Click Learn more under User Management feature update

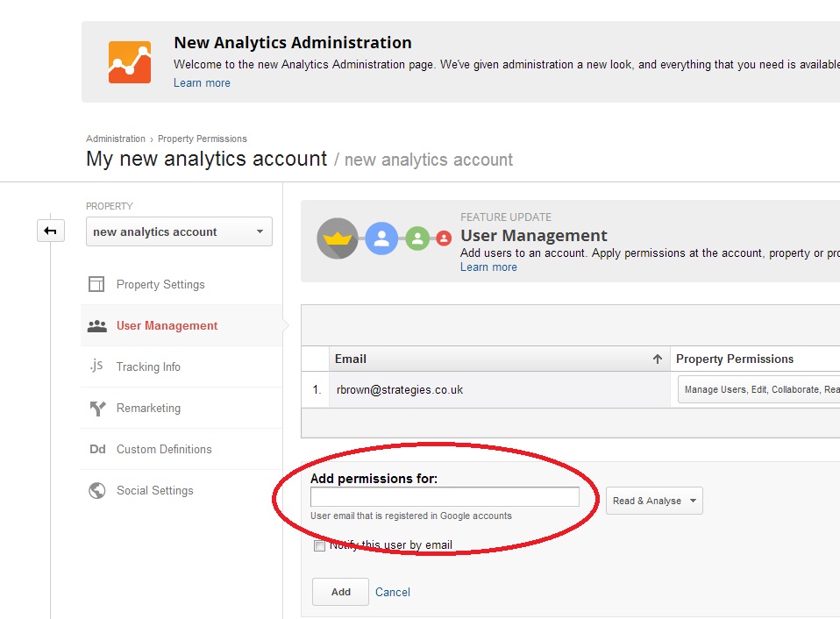(488, 267)
